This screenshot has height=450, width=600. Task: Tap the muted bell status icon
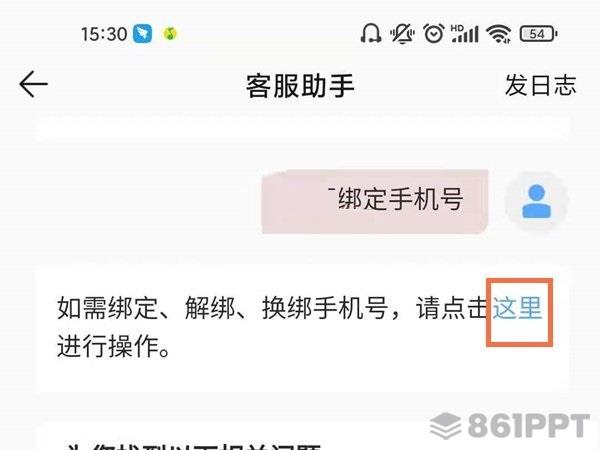[x=402, y=33]
